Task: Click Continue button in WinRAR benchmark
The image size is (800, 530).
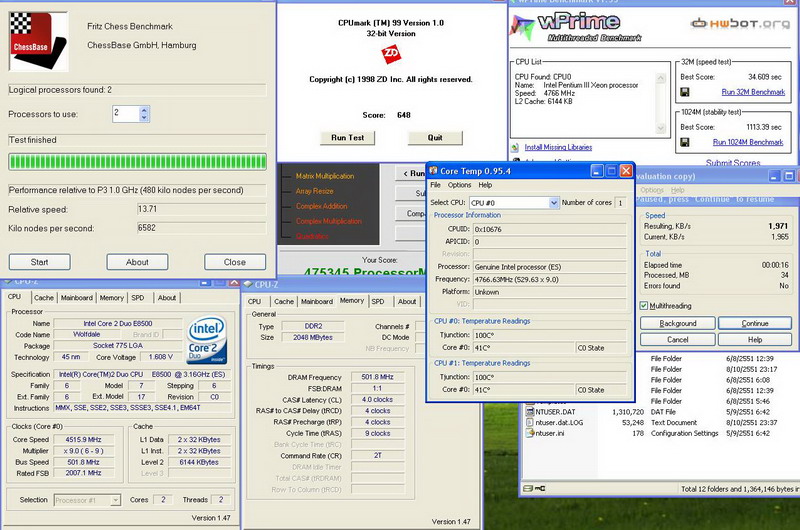Action: click(x=755, y=323)
